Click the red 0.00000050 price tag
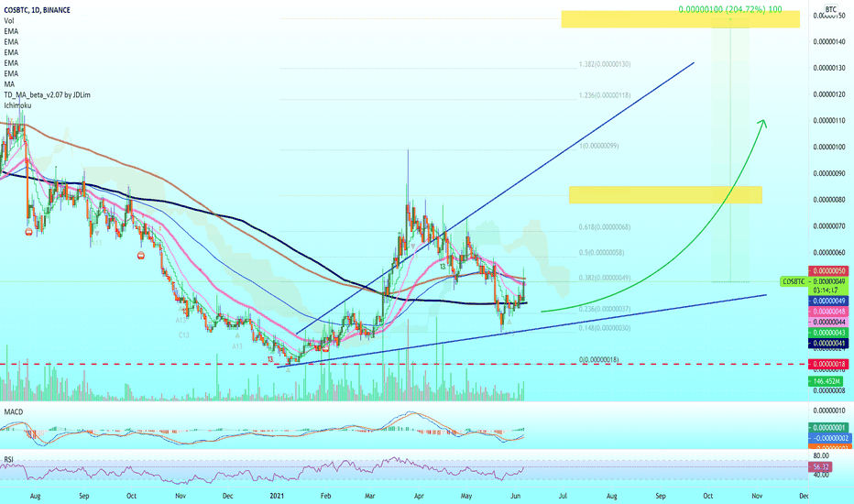Screen dimensions: 854x504 click(x=828, y=271)
